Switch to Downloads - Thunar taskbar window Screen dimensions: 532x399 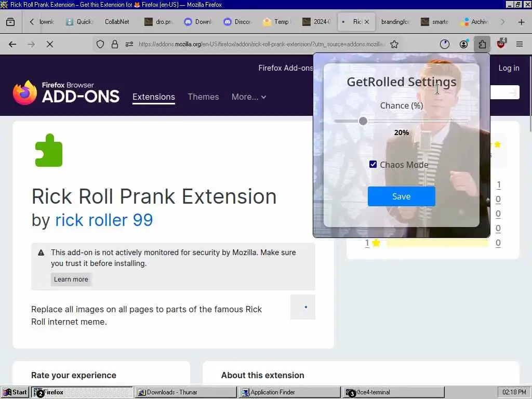click(185, 392)
